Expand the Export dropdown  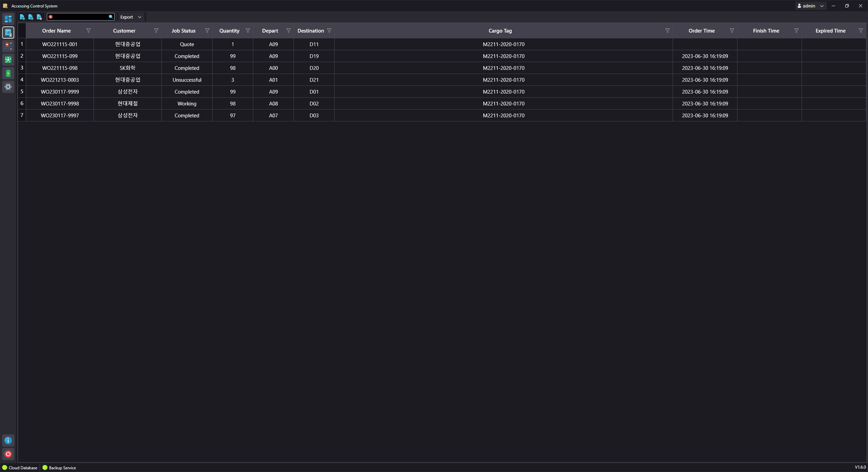coord(131,17)
